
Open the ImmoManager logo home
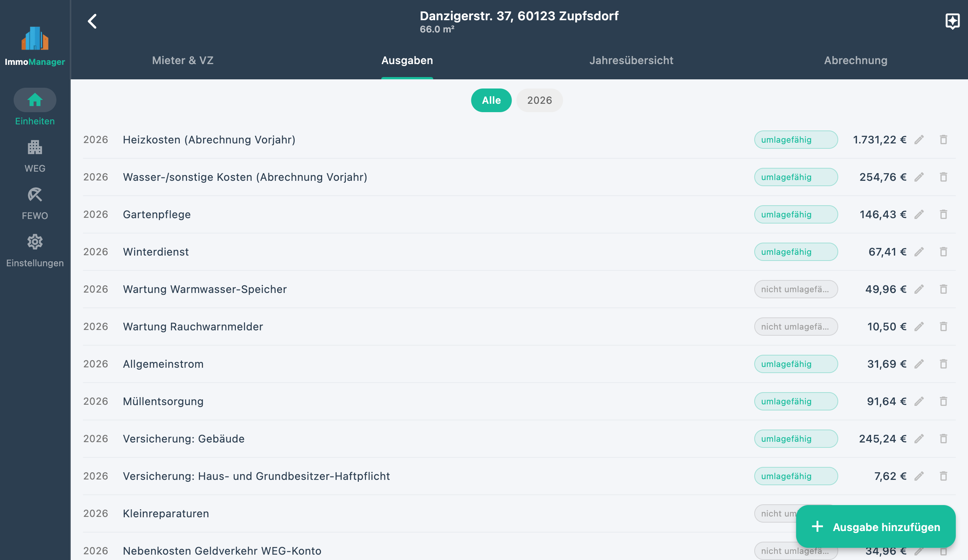point(35,46)
